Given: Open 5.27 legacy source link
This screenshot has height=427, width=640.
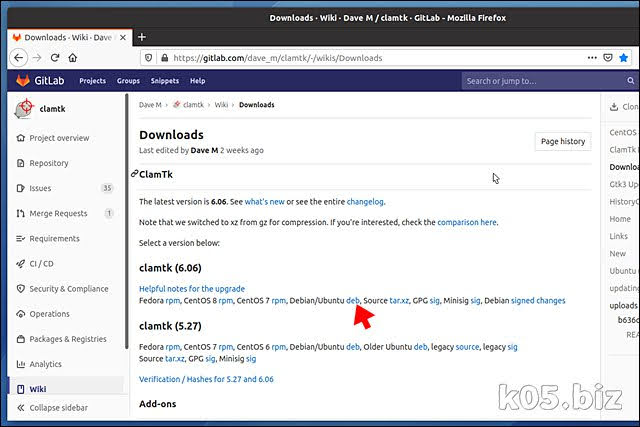Looking at the screenshot, I should [467, 347].
